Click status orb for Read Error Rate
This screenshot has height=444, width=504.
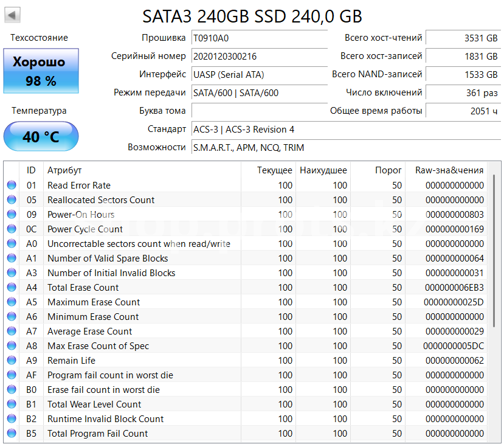pyautogui.click(x=11, y=186)
